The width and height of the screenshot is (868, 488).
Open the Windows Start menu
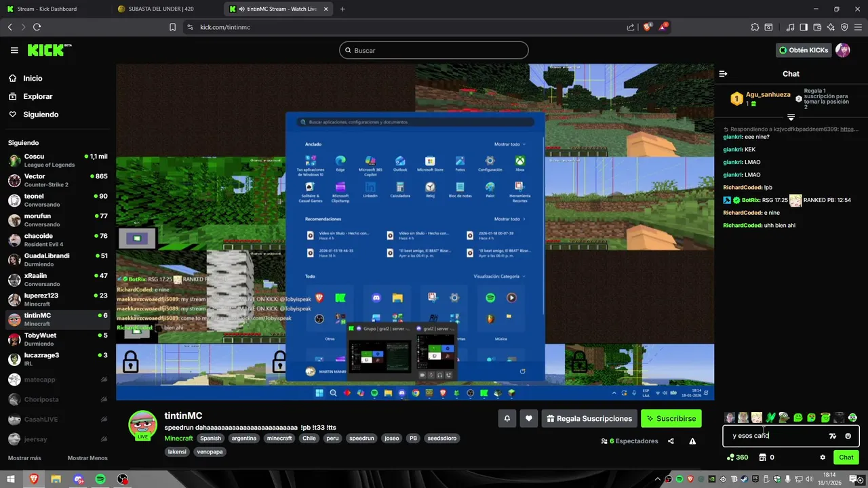pyautogui.click(x=11, y=479)
